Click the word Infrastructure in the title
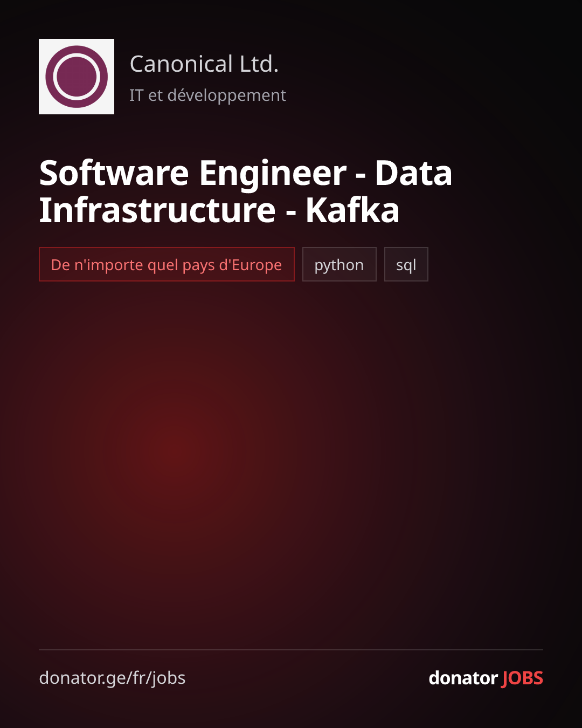582x728 pixels. (157, 210)
